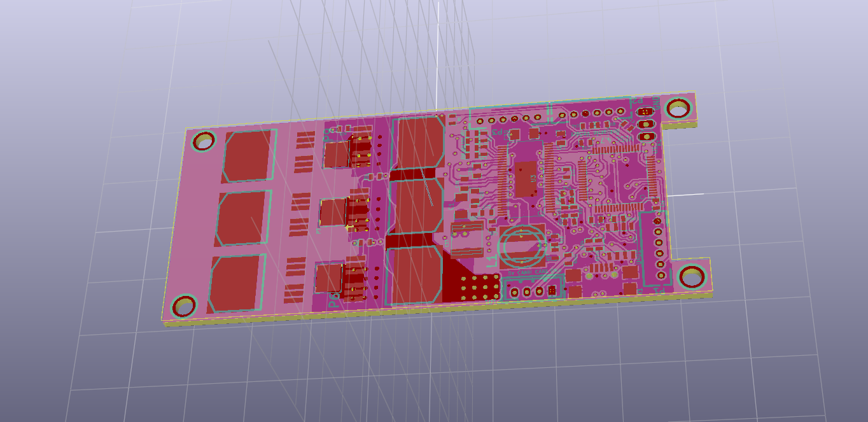Screen dimensions: 868x422
Task: Select the bottom-right mounting hole
Action: 692,277
